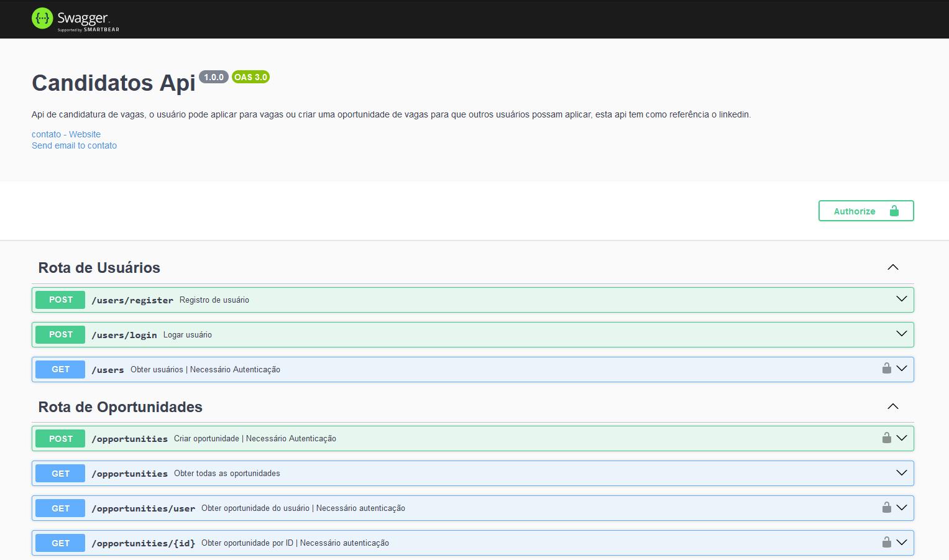Click the lock icon on GET /opportunities/{id}
The image size is (949, 560).
click(886, 541)
